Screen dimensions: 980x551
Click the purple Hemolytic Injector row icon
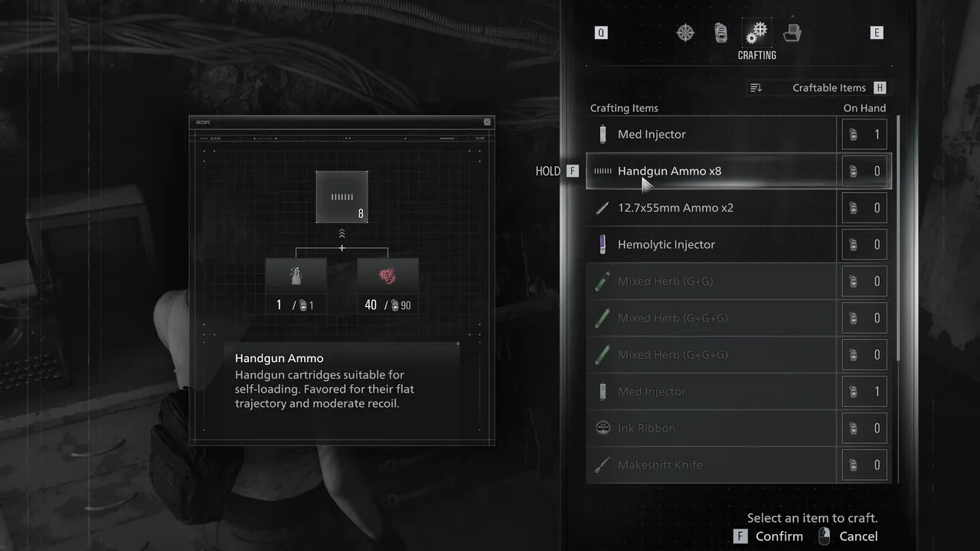(603, 245)
